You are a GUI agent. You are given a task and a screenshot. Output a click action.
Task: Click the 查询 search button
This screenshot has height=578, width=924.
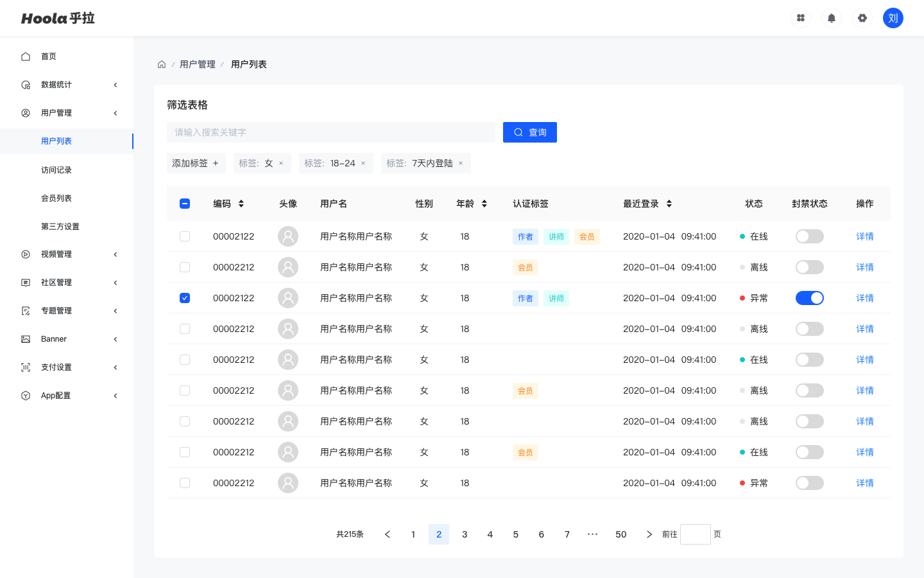pyautogui.click(x=530, y=132)
